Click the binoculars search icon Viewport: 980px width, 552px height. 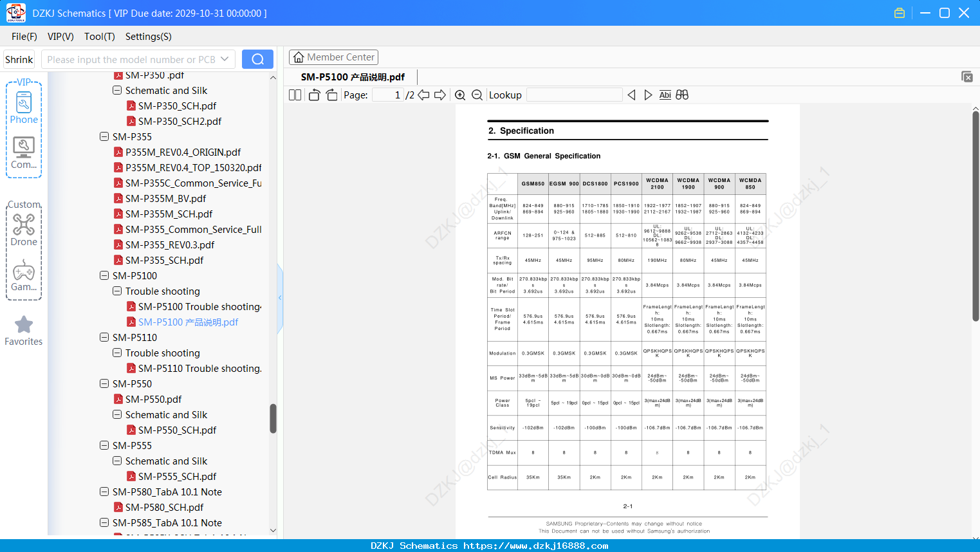point(682,95)
